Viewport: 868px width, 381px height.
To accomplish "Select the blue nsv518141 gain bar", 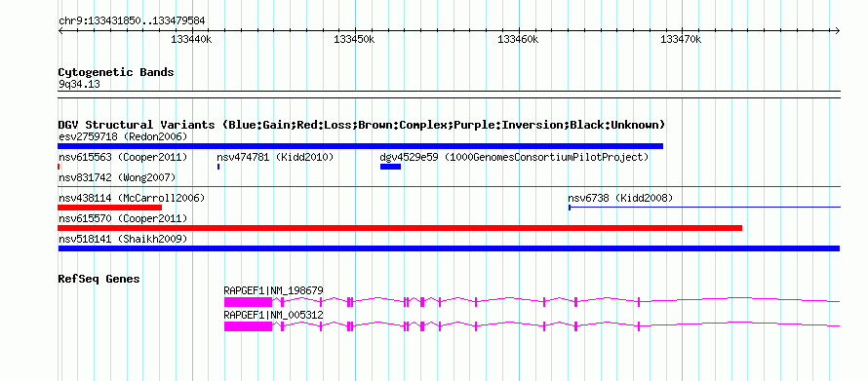I will click(x=449, y=248).
